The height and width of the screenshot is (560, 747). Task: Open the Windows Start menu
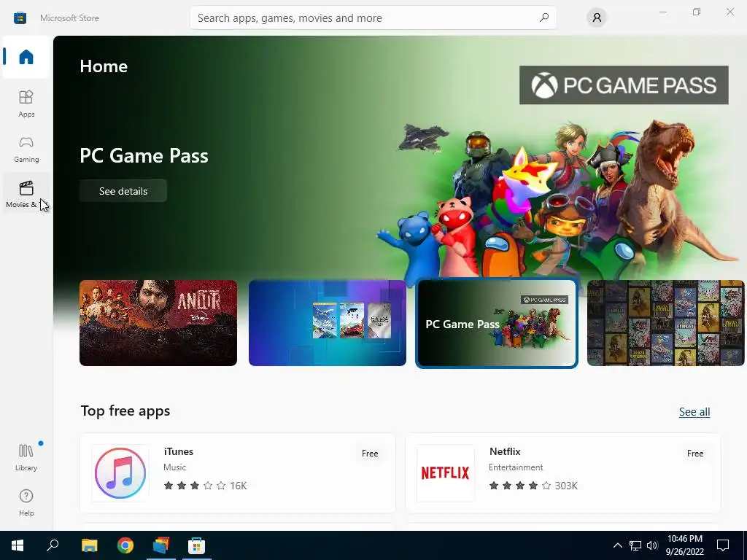18,545
